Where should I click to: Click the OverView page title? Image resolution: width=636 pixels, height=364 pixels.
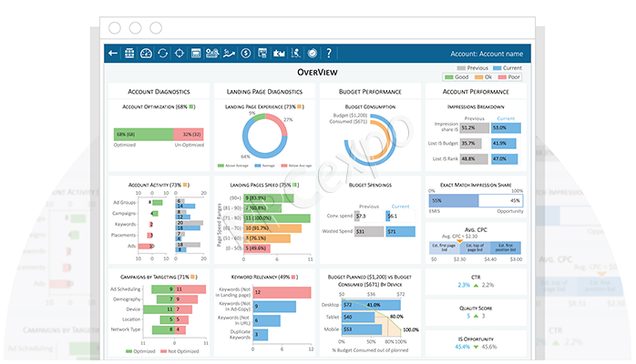[317, 72]
